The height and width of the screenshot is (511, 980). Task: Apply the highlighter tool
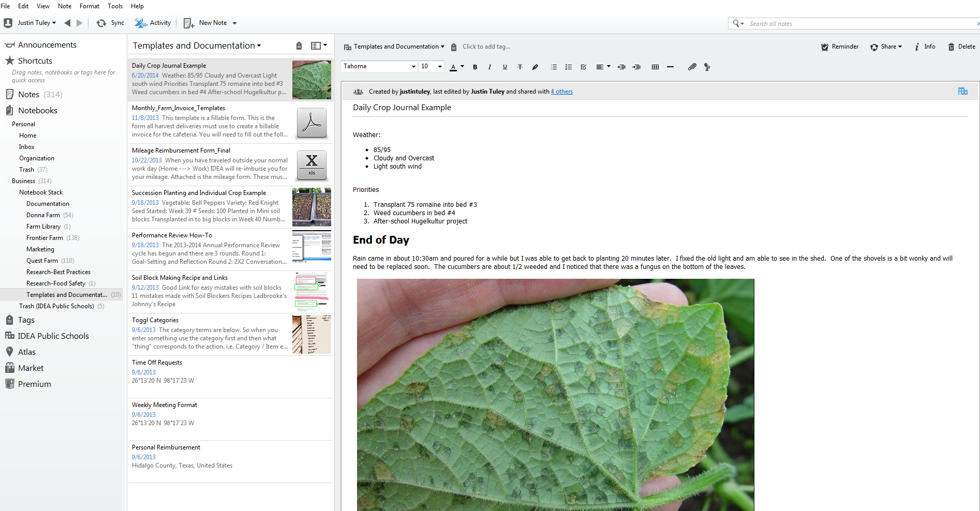pyautogui.click(x=535, y=67)
